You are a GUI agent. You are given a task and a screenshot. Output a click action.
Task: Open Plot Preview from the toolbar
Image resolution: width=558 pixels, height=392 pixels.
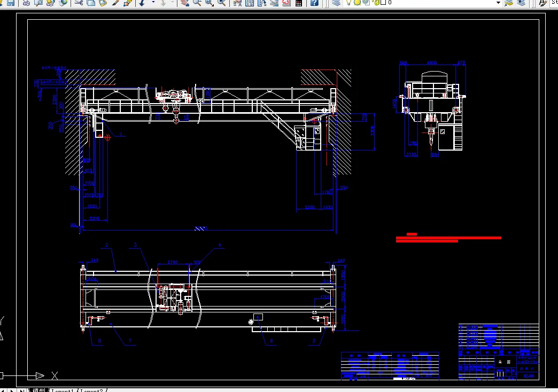(38, 3)
